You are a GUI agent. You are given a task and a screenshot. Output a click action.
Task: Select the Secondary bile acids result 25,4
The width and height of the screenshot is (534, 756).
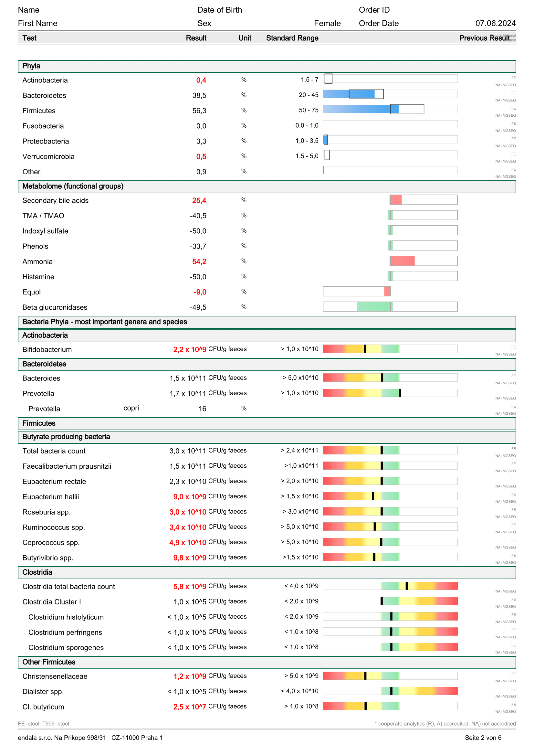click(x=199, y=200)
